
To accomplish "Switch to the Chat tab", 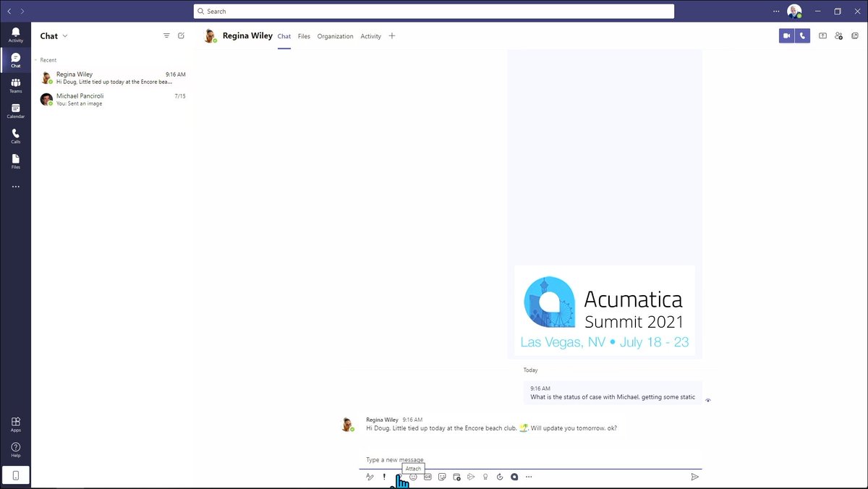I will [x=284, y=36].
